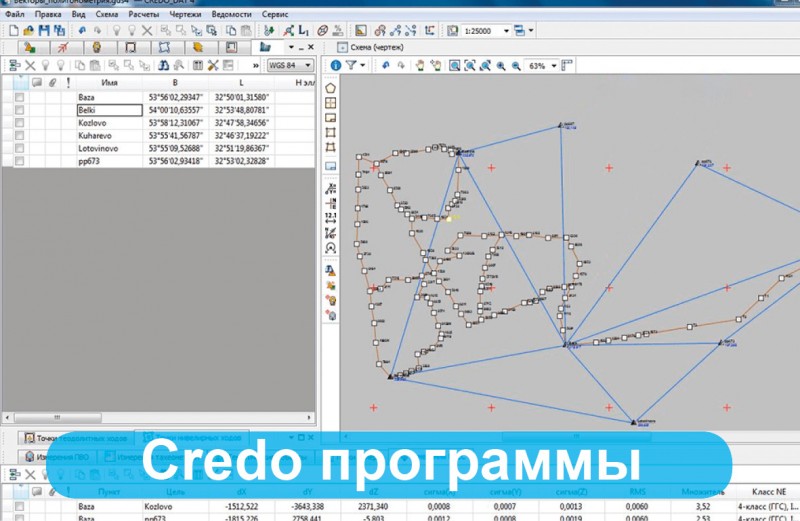Click the Класс NE column header
This screenshot has width=800, height=521.
click(768, 491)
